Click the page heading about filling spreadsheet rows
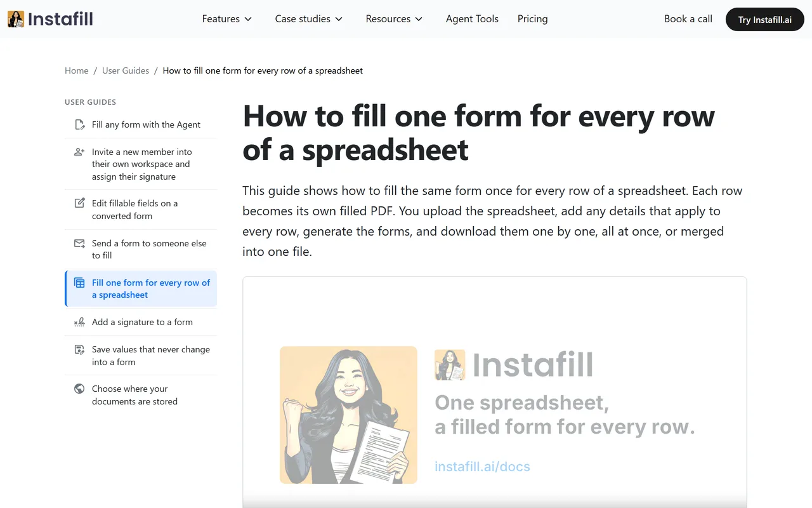 click(479, 133)
